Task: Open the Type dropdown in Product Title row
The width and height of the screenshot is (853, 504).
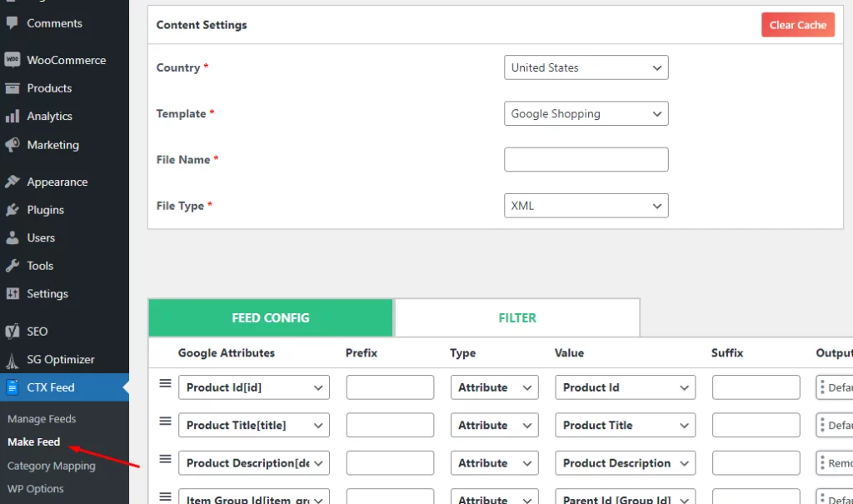Action: click(495, 425)
